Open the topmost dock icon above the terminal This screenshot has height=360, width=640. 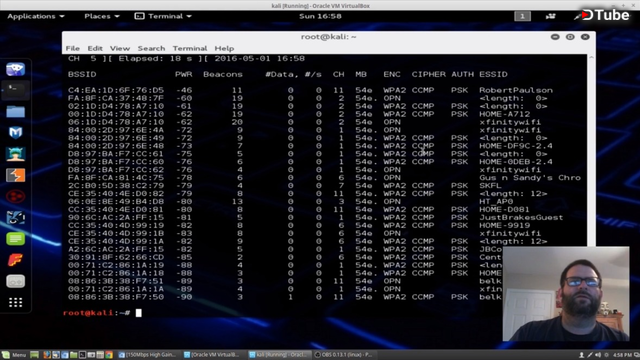[x=16, y=69]
